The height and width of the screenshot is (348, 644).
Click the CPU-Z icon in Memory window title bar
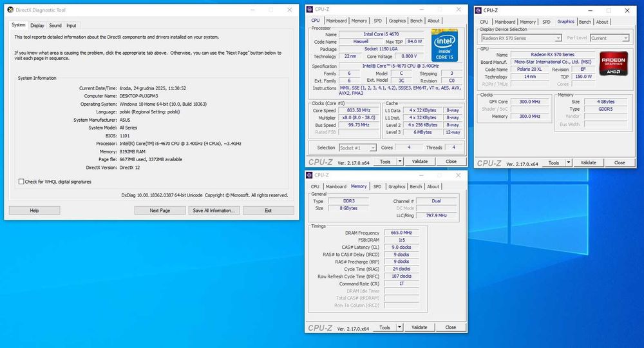click(309, 175)
